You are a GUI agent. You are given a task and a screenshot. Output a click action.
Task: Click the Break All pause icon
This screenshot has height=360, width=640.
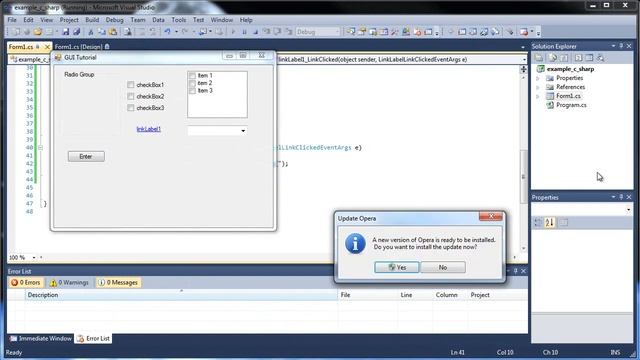coord(244,32)
